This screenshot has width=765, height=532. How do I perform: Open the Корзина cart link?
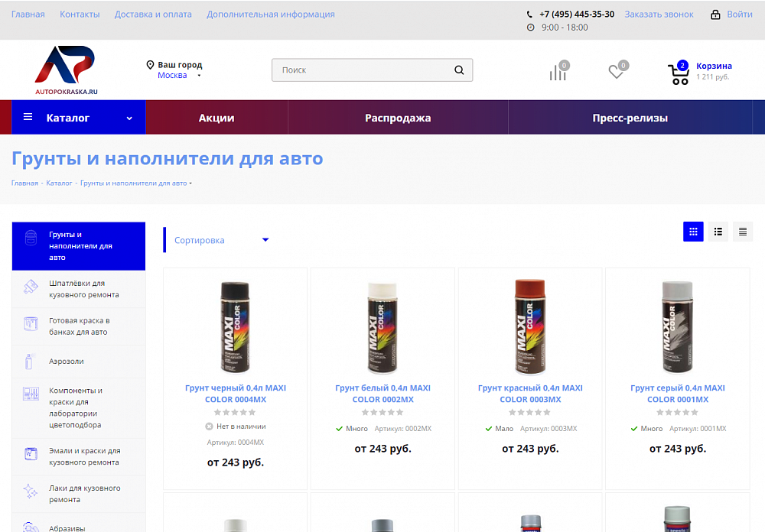tap(714, 66)
